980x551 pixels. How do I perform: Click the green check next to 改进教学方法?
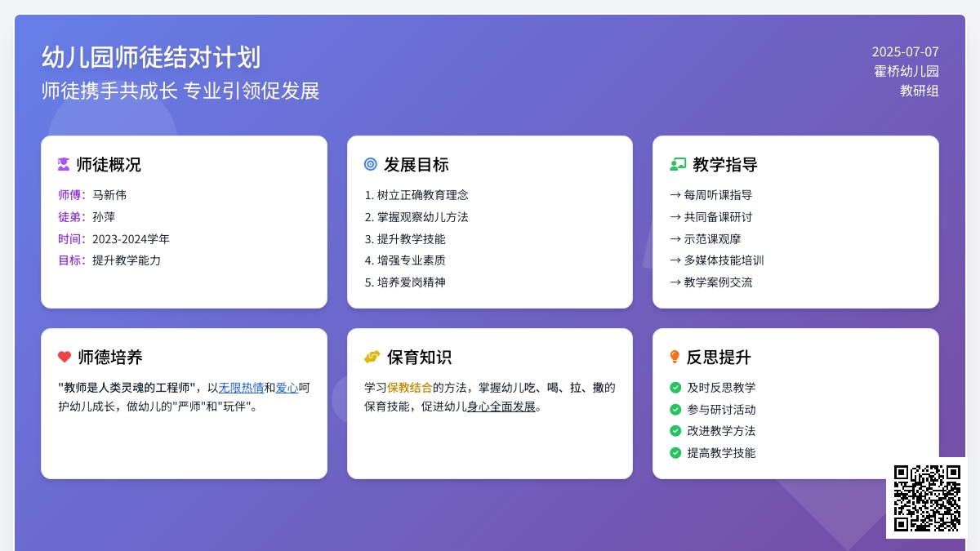point(675,431)
